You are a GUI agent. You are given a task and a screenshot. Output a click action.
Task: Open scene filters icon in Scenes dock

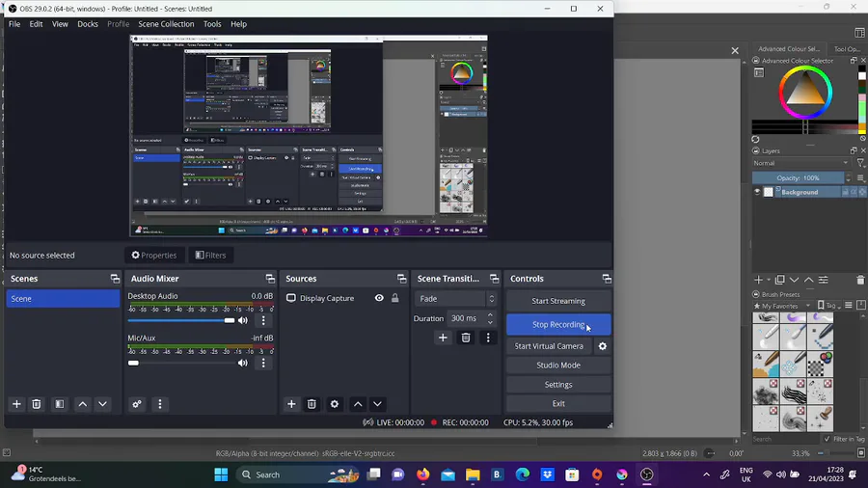(x=59, y=404)
